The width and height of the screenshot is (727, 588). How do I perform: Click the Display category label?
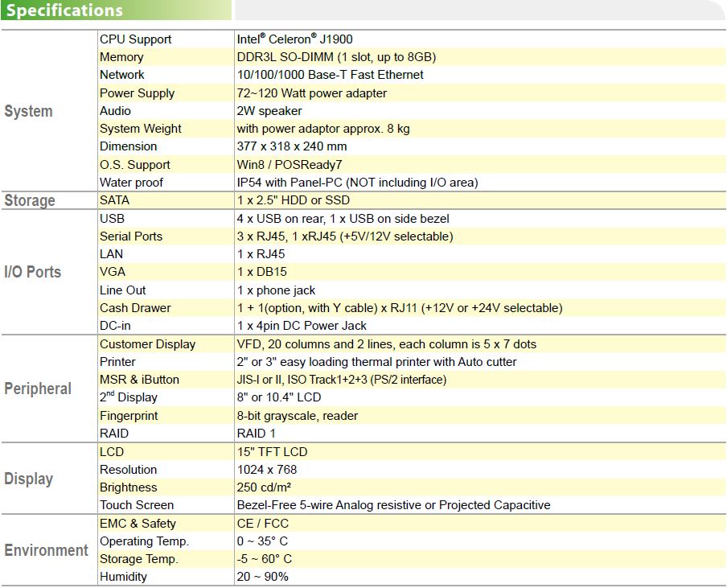tap(29, 479)
